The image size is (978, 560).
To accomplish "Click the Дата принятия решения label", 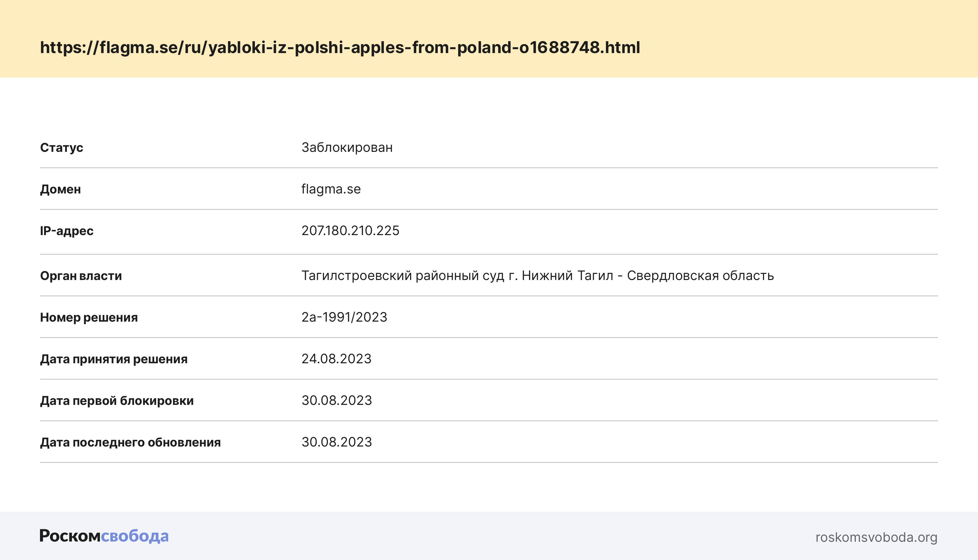I will (x=114, y=359).
